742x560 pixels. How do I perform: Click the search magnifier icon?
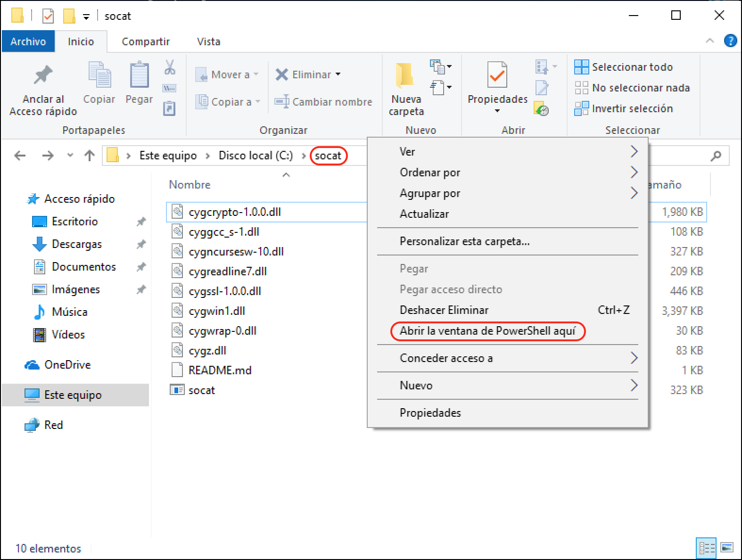click(x=716, y=156)
